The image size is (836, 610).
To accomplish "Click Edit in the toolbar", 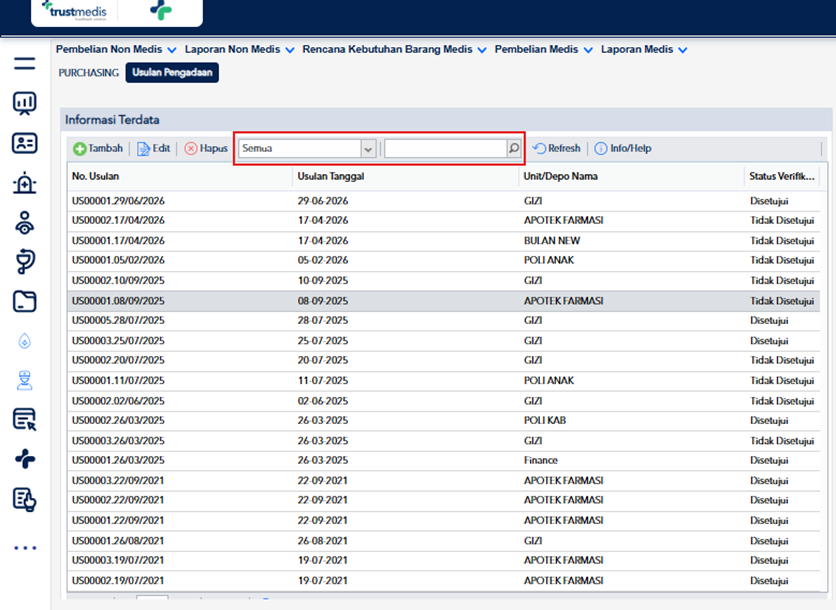I will [x=154, y=148].
